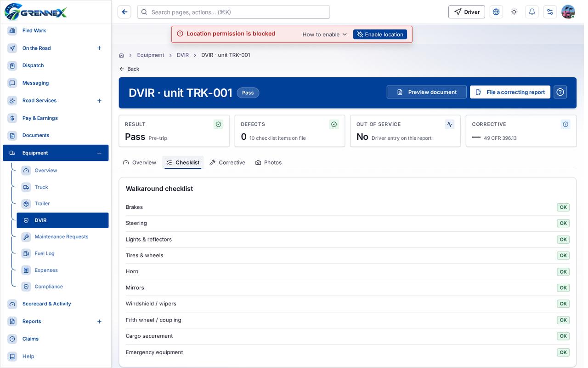Open Pay & Earnings page
The width and height of the screenshot is (588, 368).
56,118
